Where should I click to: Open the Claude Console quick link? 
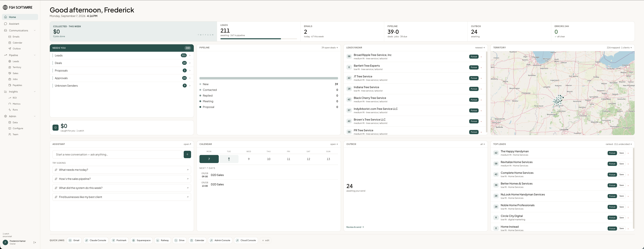pyautogui.click(x=96, y=240)
